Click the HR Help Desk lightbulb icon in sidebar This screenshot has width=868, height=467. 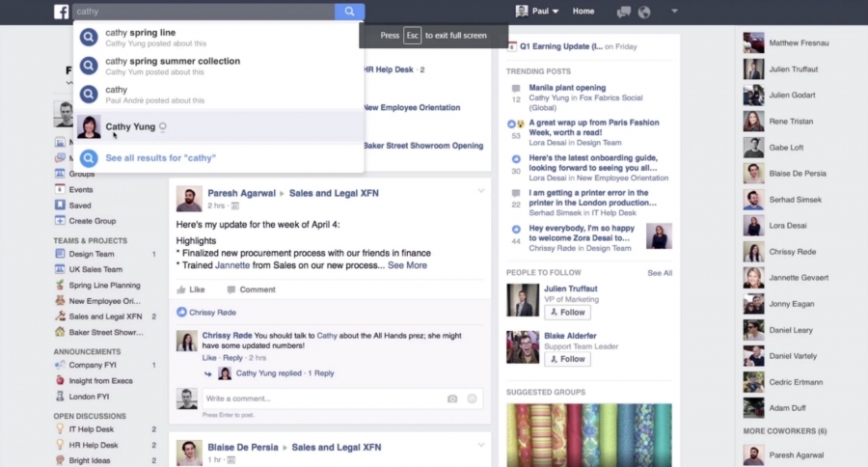point(60,445)
